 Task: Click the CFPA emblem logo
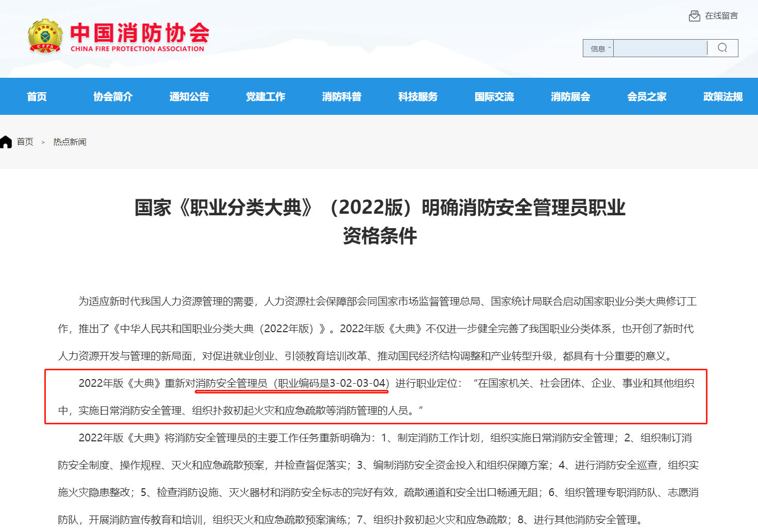(45, 36)
